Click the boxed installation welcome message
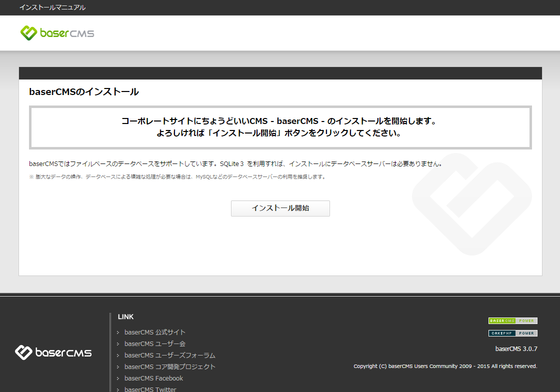The height and width of the screenshot is (392, 560). point(280,127)
